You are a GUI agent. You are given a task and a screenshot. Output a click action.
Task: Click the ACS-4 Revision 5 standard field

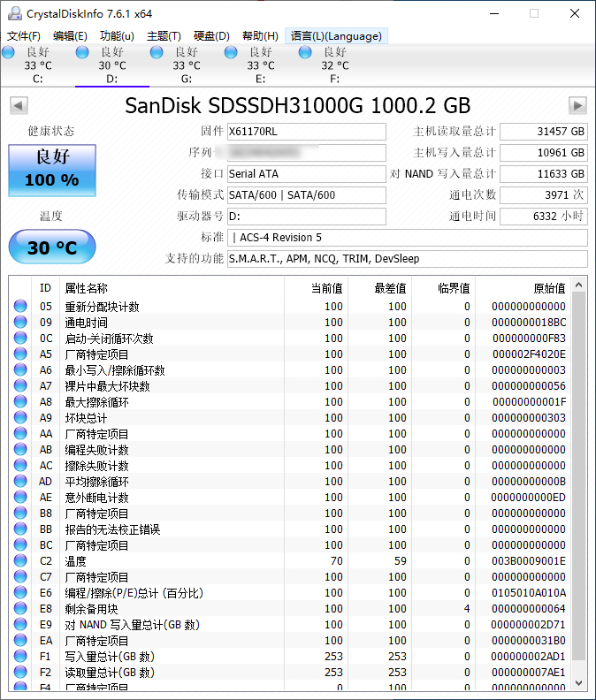(x=407, y=238)
